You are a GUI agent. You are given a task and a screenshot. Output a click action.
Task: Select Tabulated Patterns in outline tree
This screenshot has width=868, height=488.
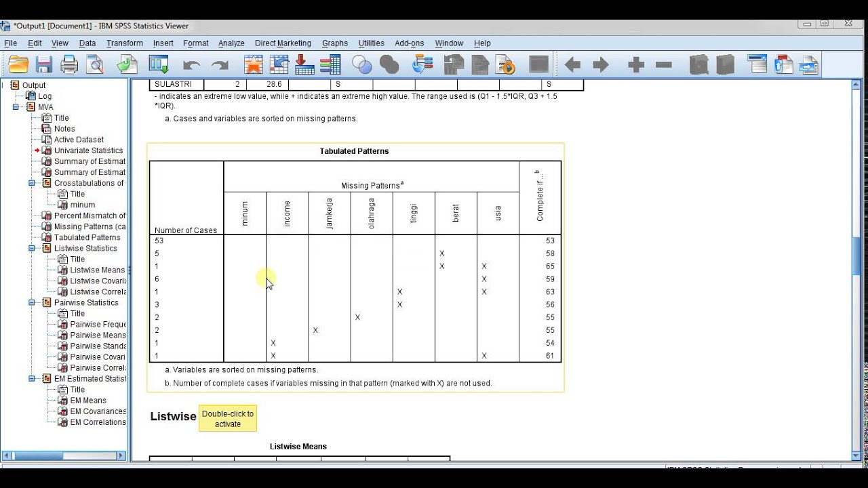point(87,237)
